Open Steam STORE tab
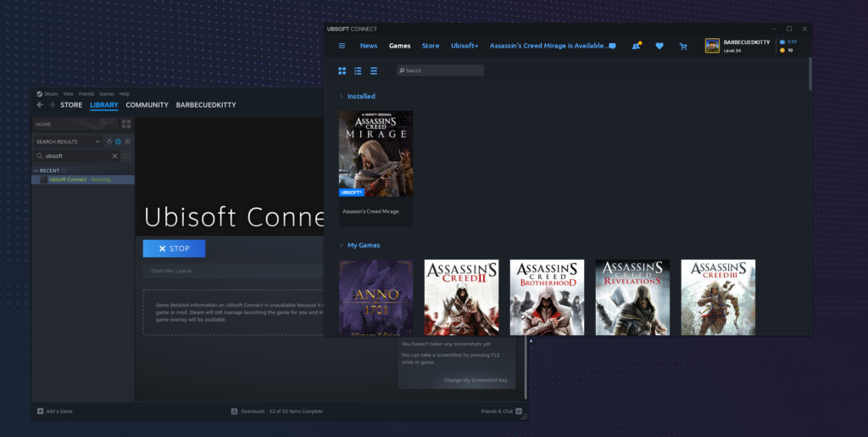Viewport: 868px width, 437px height. 71,104
